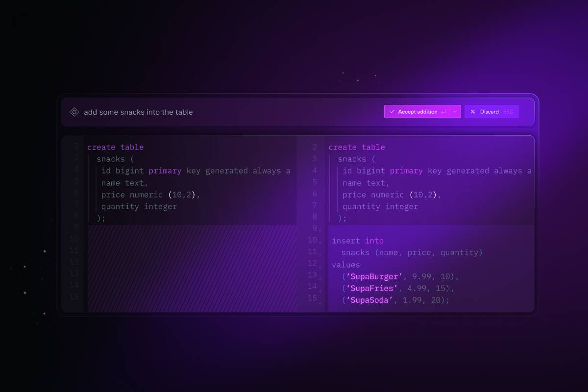Click the plus marker next to line 10
Screen dimensions: 588x392
(x=321, y=242)
